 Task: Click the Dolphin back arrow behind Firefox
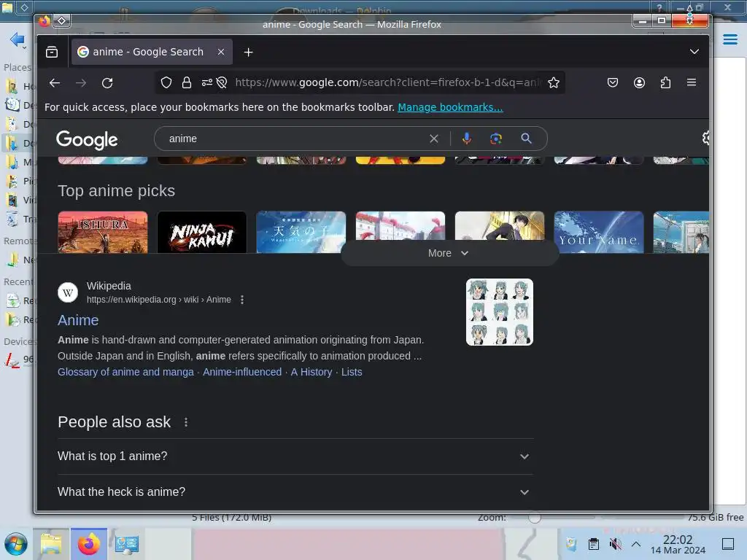18,39
